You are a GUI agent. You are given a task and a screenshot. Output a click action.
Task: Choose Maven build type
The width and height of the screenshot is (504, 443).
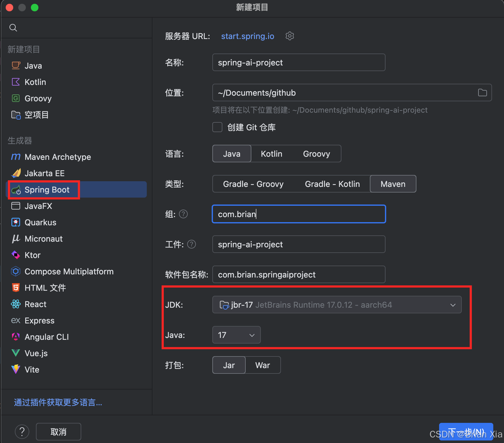point(393,184)
